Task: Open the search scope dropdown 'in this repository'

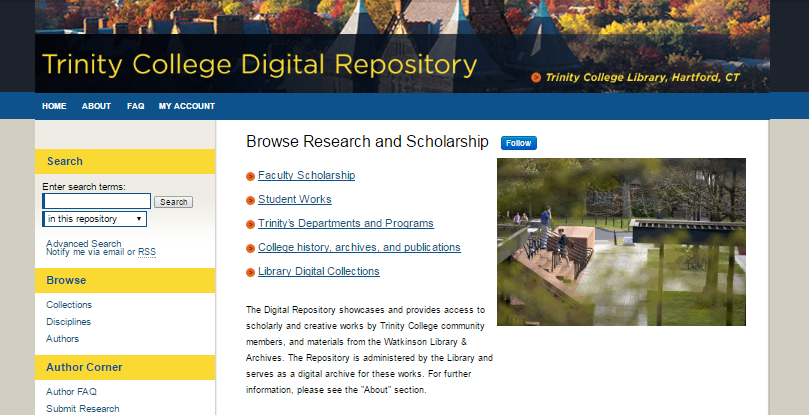Action: click(94, 219)
